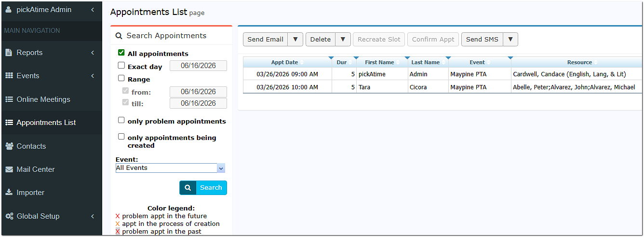Click the Confirm Appt button
The image size is (644, 237).
pos(433,40)
